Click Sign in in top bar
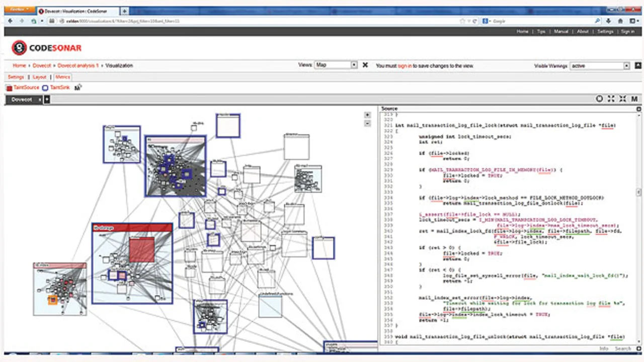 [627, 31]
